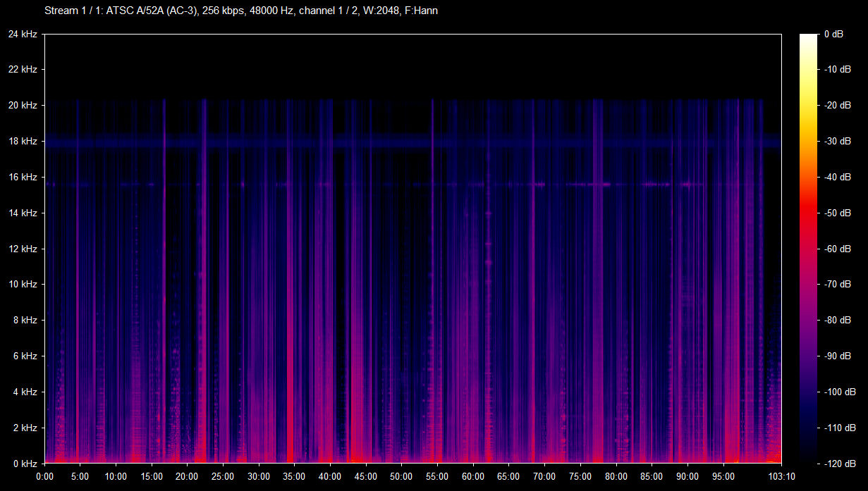The height and width of the screenshot is (491, 868).
Task: Select the 50:00 time marker
Action: coord(401,476)
